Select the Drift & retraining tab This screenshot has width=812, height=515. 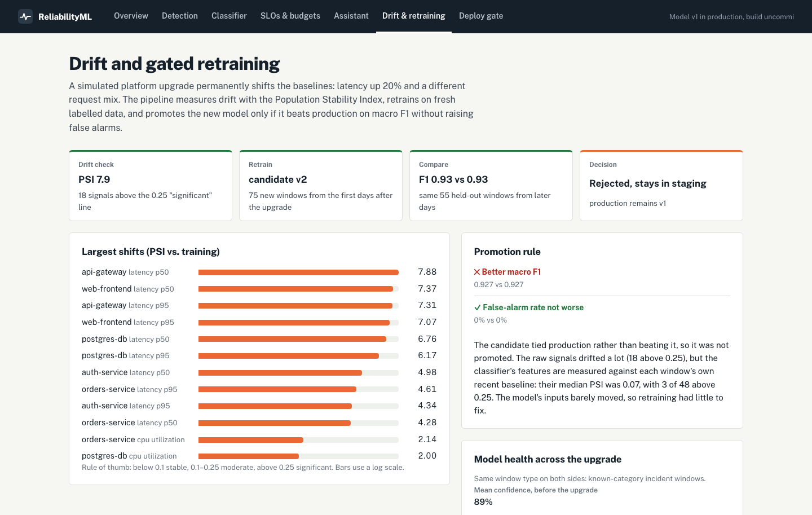[414, 16]
